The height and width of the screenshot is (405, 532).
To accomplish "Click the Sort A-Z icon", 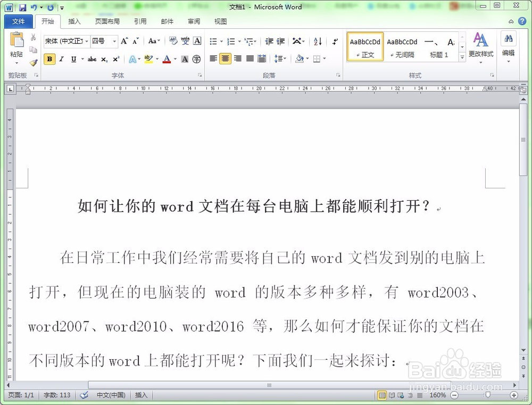I will point(318,42).
